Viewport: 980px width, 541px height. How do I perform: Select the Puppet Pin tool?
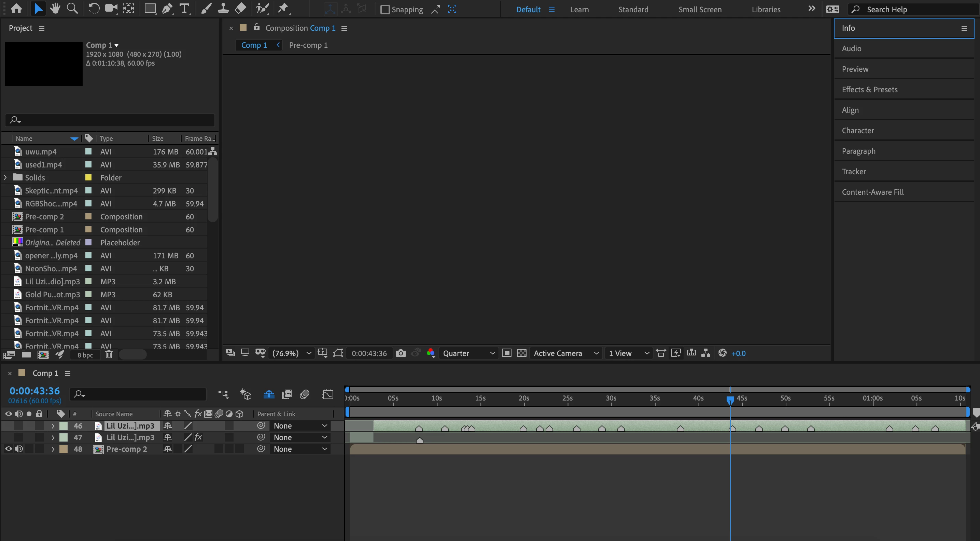(x=283, y=9)
